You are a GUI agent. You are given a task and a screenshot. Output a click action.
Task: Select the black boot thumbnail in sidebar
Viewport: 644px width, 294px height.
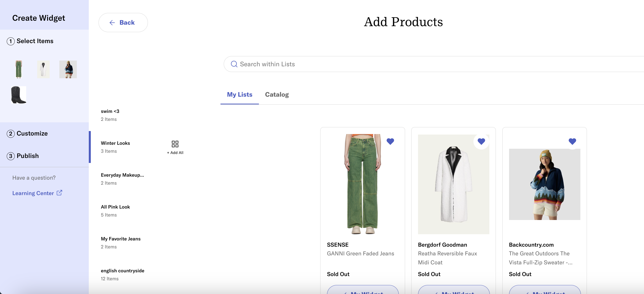coord(19,95)
